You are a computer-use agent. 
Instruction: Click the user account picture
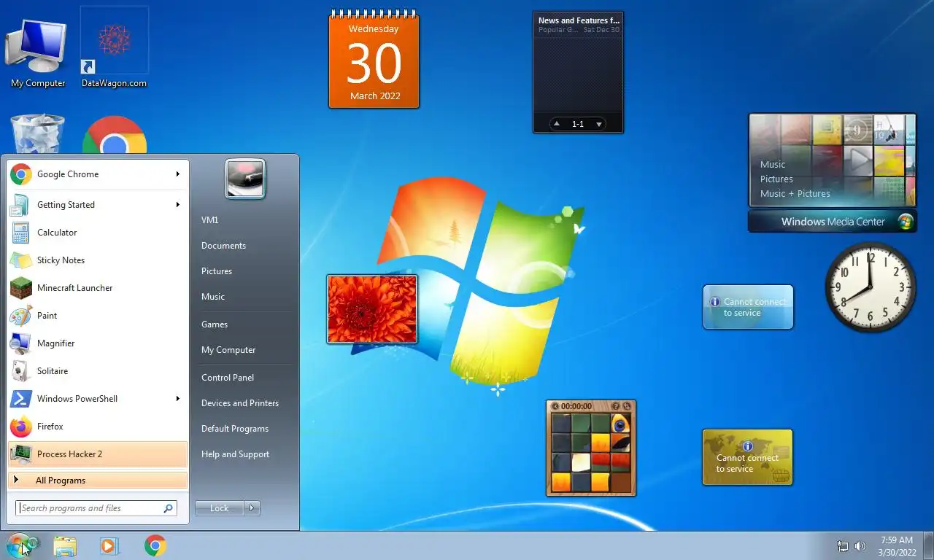(245, 179)
